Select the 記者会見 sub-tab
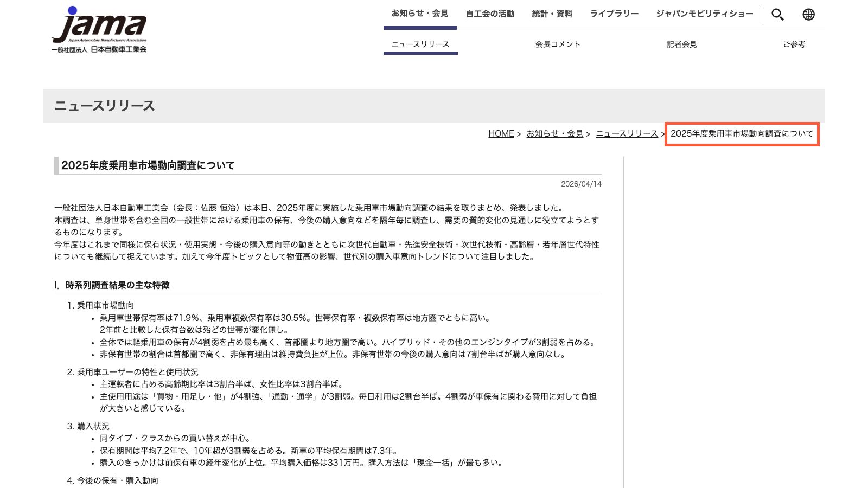Screen dimensions: 868x488 pos(682,44)
